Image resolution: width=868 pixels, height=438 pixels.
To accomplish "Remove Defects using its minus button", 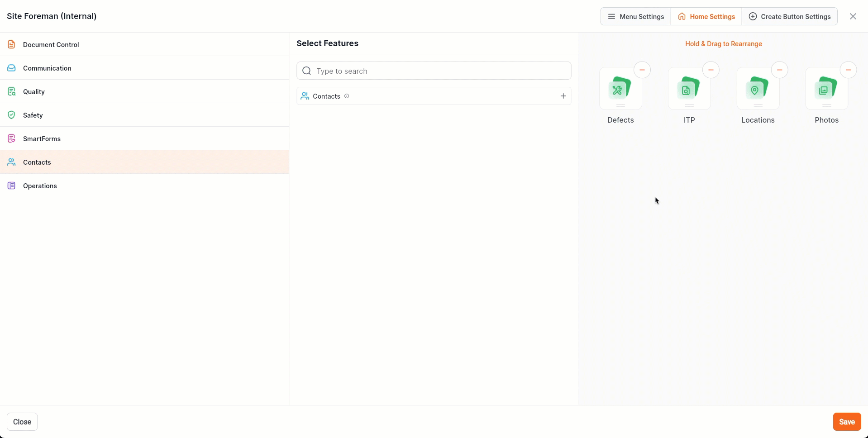I will 642,70.
